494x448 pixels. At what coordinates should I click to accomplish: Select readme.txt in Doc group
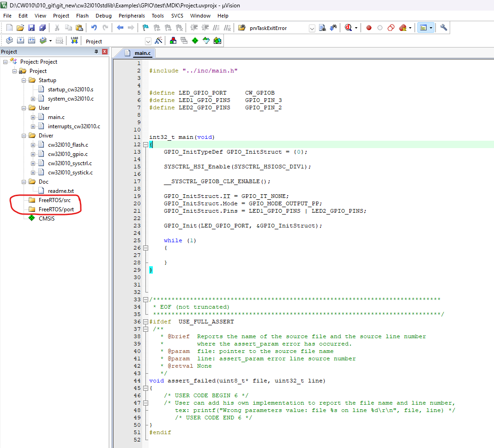[61, 191]
